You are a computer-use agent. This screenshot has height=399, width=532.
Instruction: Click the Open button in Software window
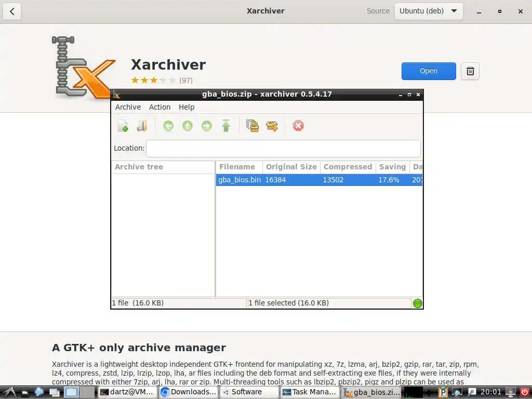tap(429, 71)
